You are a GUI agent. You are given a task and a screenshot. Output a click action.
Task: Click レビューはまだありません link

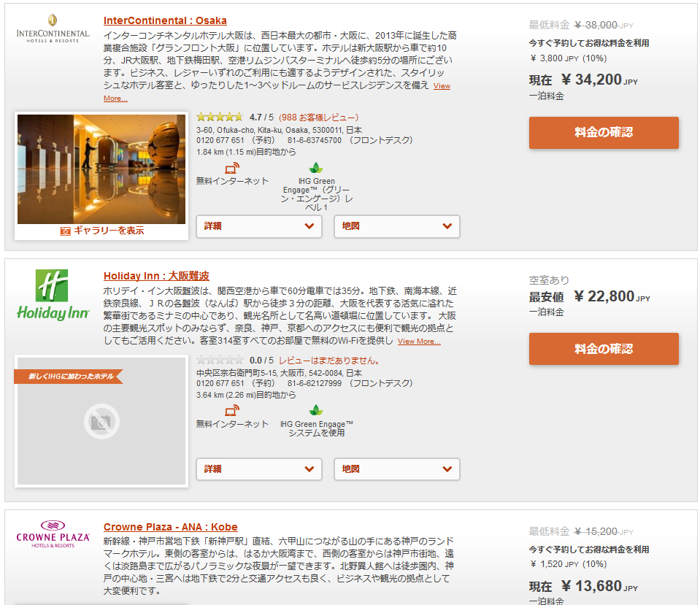tap(329, 361)
